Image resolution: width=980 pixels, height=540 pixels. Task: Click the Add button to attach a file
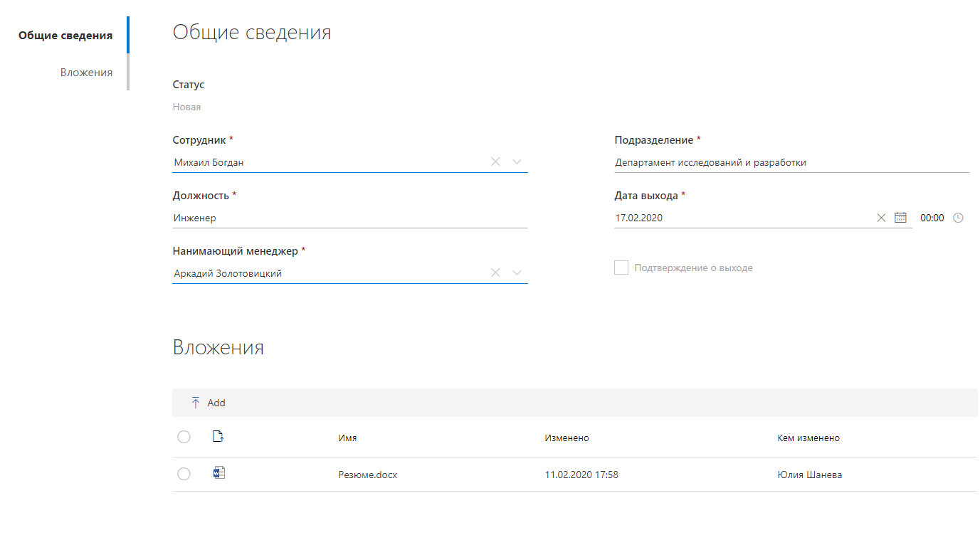pyautogui.click(x=216, y=402)
